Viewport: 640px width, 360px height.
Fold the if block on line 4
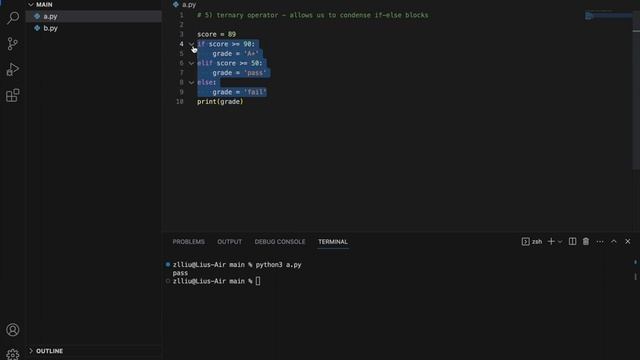[191, 44]
